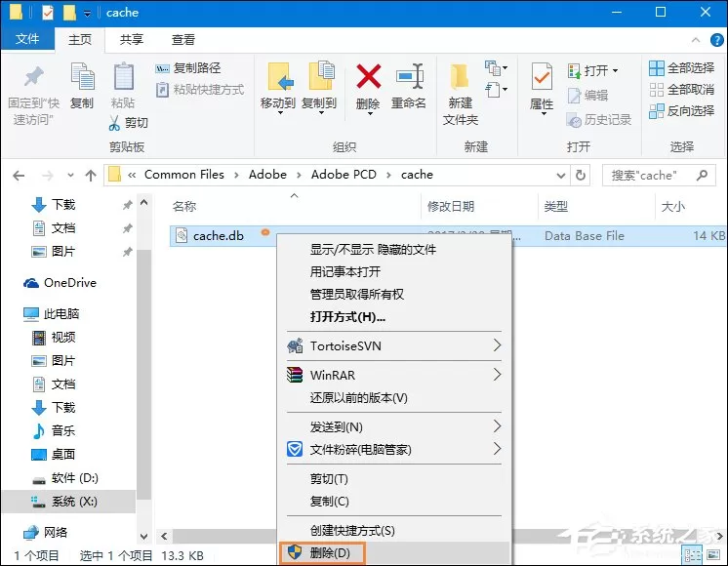Image resolution: width=728 pixels, height=566 pixels.
Task: Click Paste Shortcut (粘贴快捷方式)
Action: [x=200, y=89]
